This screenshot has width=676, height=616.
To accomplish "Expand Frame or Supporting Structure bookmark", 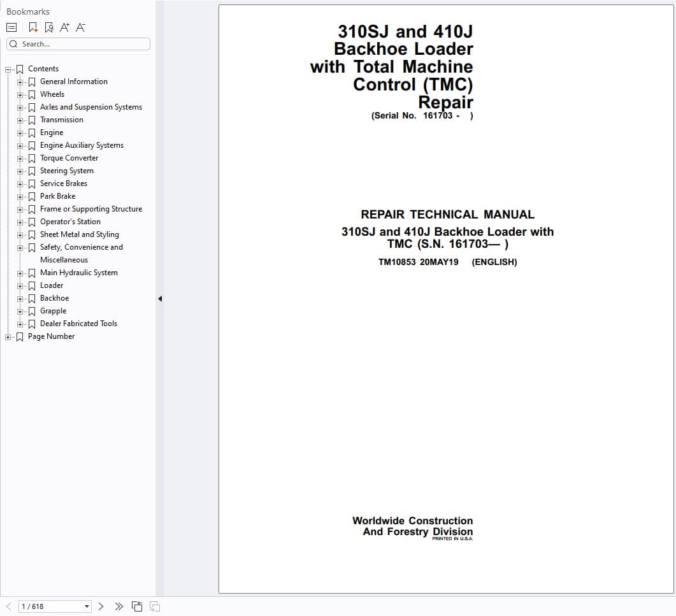I will tap(20, 210).
